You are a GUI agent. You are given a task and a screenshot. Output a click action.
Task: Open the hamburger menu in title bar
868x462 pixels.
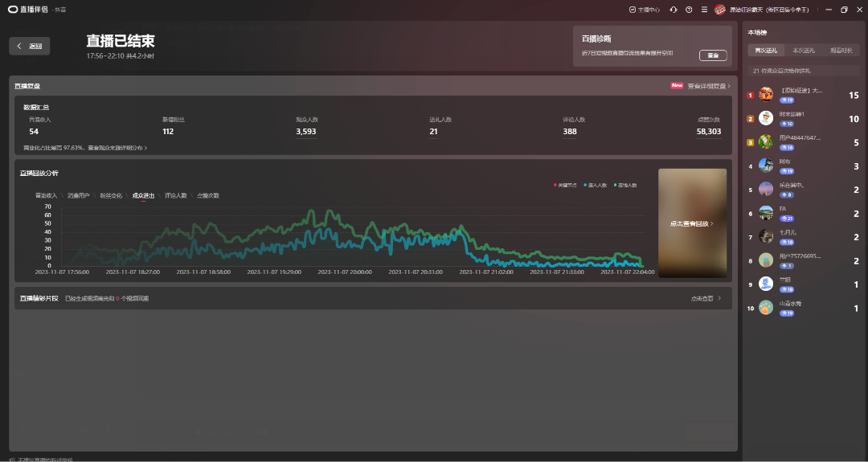pos(704,10)
